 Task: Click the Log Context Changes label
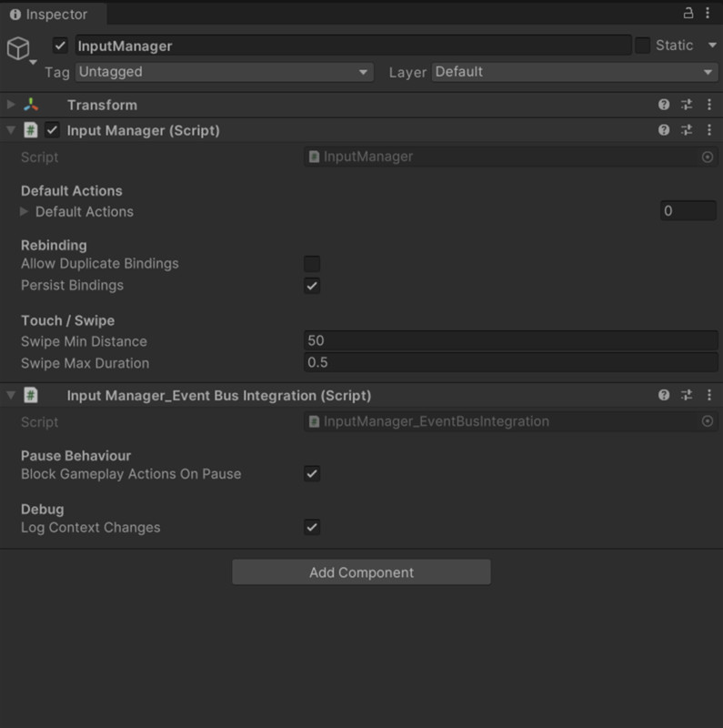91,528
